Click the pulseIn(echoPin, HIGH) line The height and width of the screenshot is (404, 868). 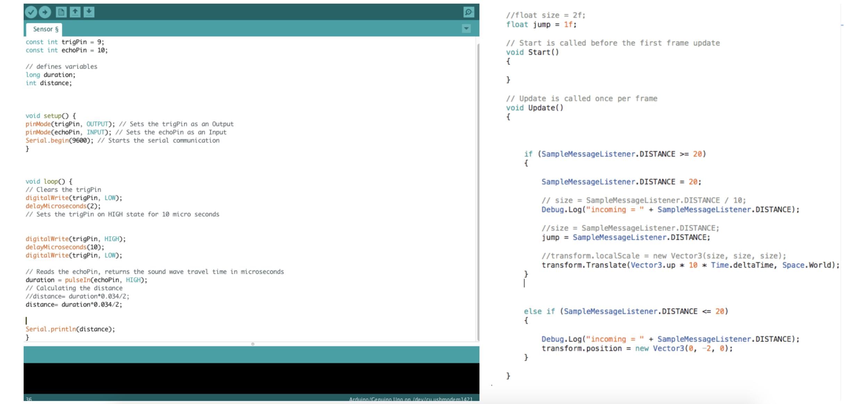click(86, 280)
